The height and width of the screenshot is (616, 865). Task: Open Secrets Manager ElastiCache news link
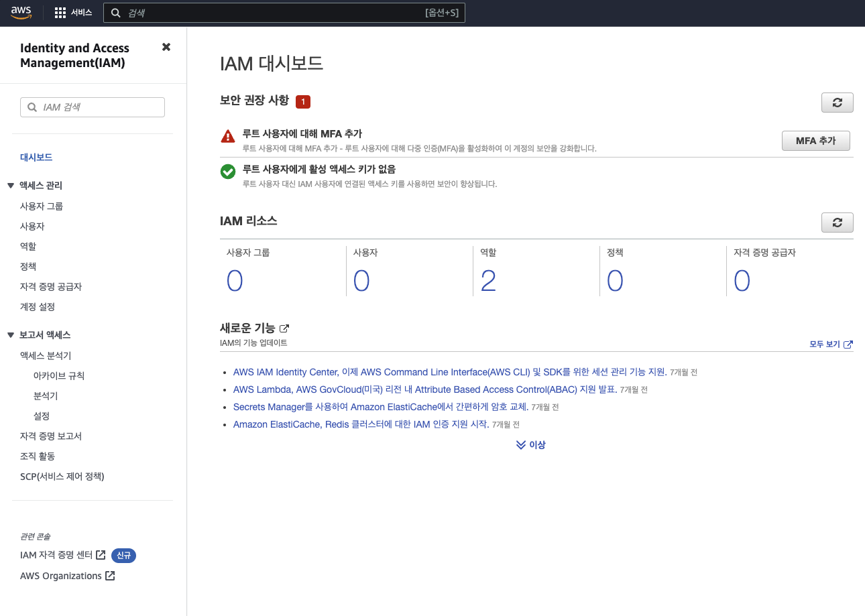[381, 407]
